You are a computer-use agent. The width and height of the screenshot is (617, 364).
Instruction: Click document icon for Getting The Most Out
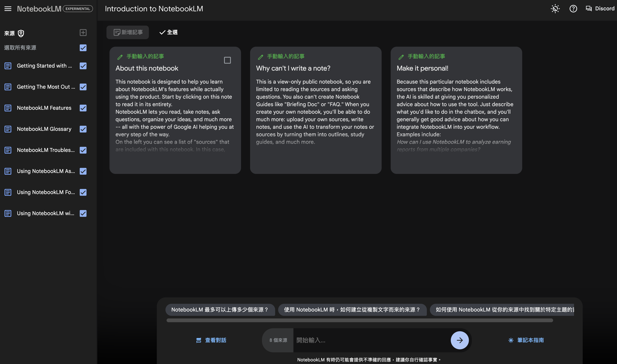point(8,87)
